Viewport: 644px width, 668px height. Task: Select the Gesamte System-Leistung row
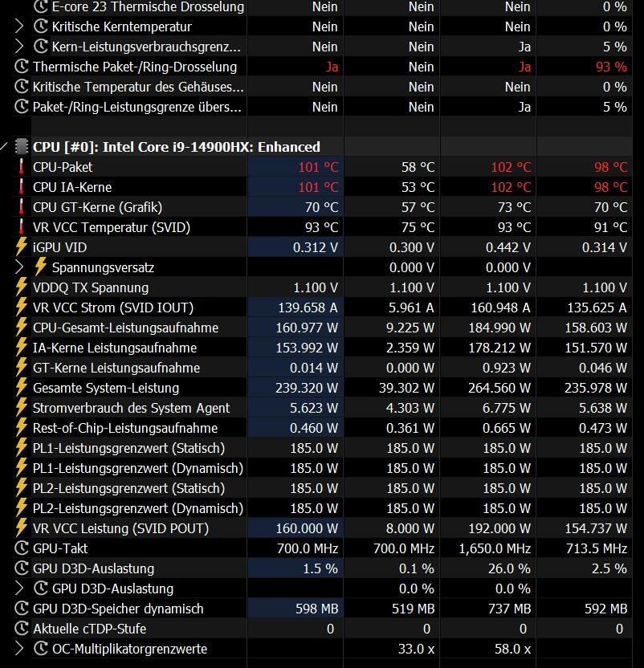(322, 388)
